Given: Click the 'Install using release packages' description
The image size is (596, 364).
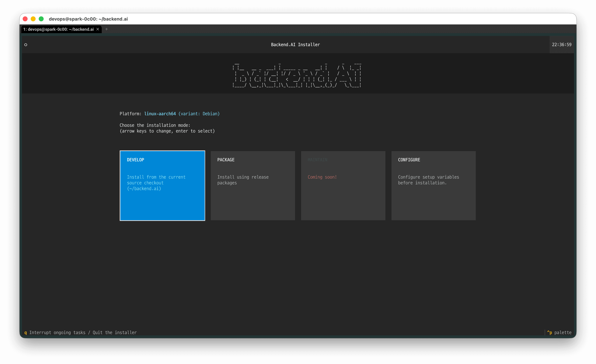Looking at the screenshot, I should click(x=243, y=180).
